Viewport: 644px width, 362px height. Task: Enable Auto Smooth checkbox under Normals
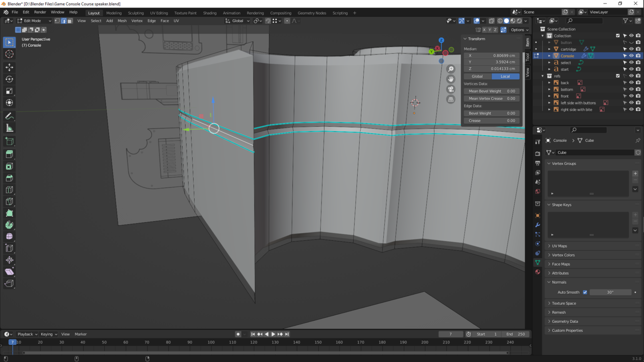[x=585, y=292]
